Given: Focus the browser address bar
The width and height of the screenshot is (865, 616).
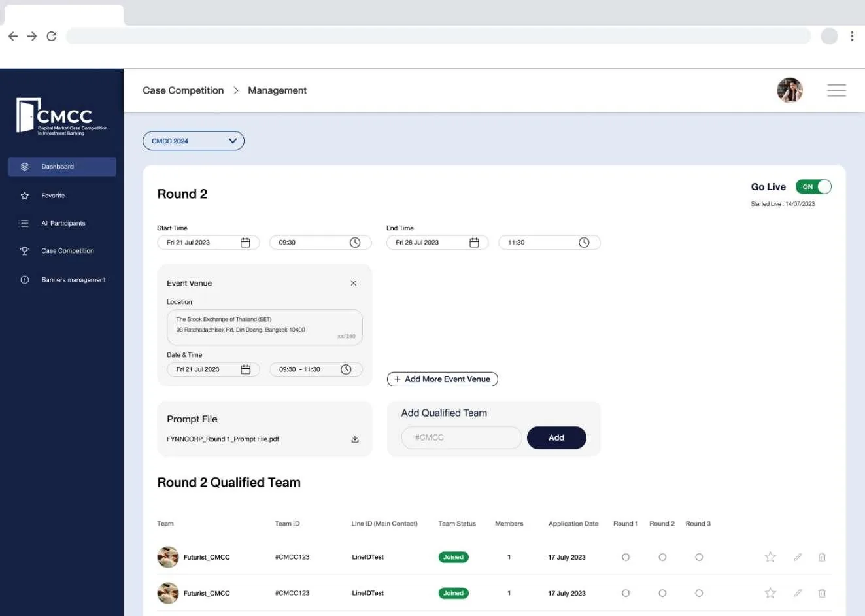Looking at the screenshot, I should coord(438,36).
